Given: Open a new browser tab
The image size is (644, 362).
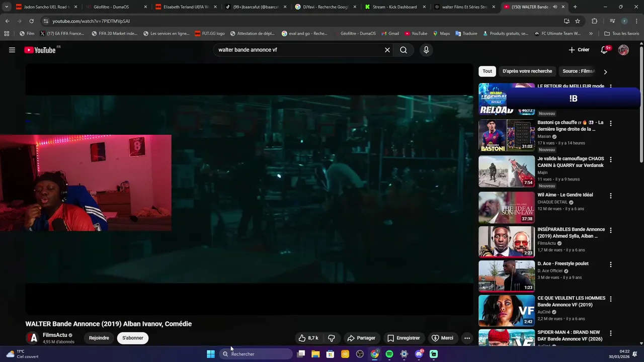Looking at the screenshot, I should pyautogui.click(x=575, y=7).
